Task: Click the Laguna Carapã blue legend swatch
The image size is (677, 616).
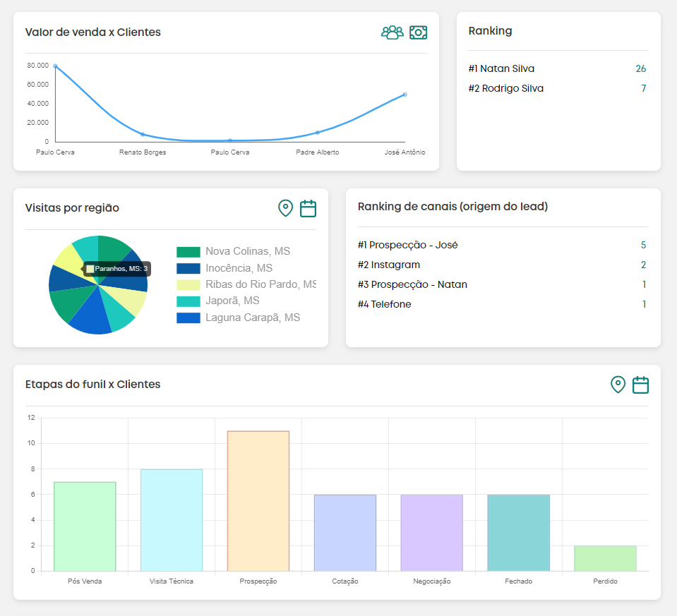Action: pos(188,318)
